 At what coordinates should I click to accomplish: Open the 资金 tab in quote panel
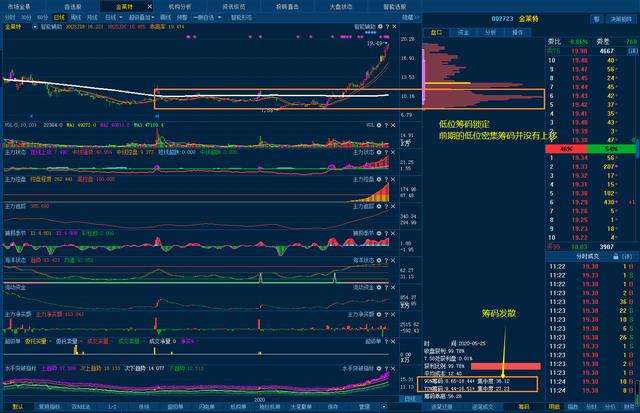click(x=463, y=32)
